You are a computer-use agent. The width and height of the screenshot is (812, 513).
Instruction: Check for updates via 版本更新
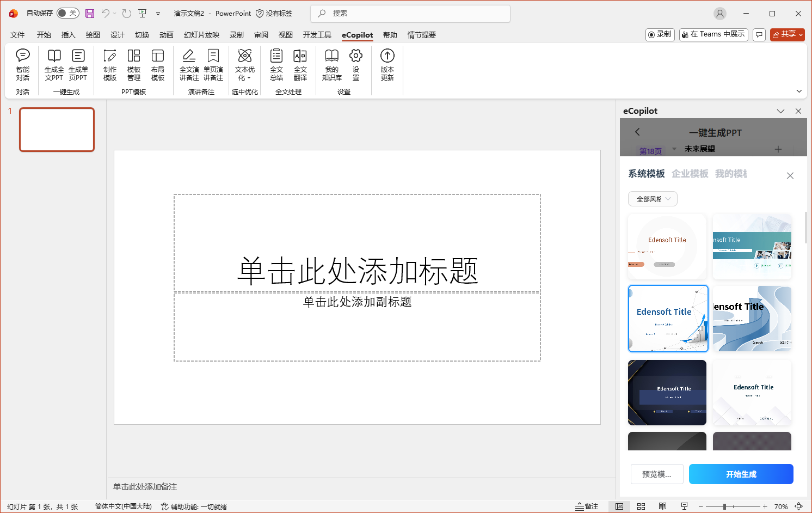point(386,65)
